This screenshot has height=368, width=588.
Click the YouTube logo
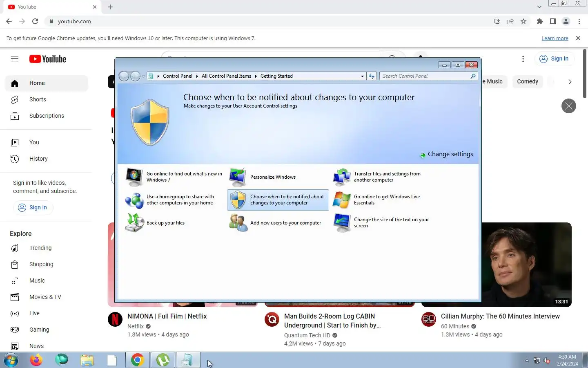click(x=48, y=59)
